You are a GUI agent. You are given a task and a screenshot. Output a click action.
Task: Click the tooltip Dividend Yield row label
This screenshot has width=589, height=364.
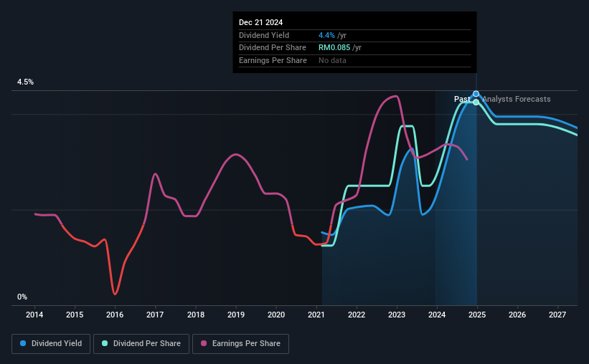pos(264,35)
